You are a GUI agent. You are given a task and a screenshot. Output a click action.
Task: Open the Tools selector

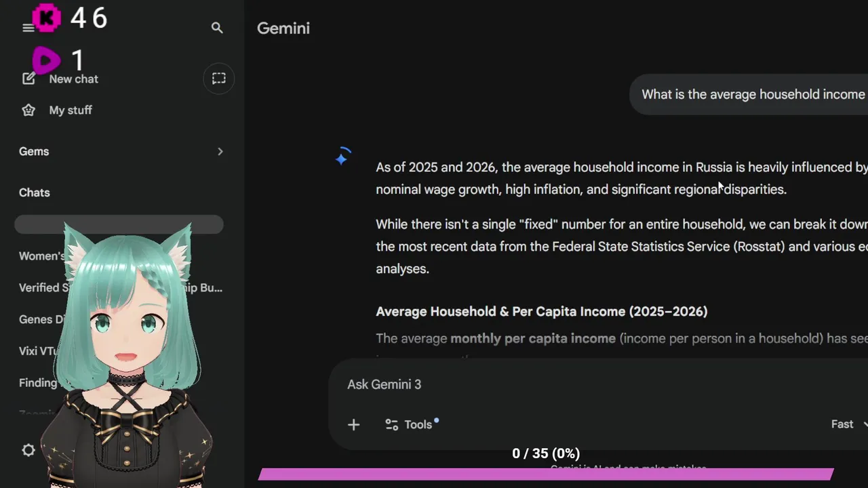411,424
